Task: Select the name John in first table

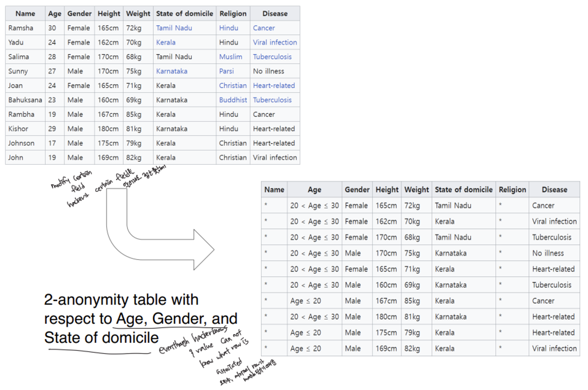Action: (x=16, y=158)
